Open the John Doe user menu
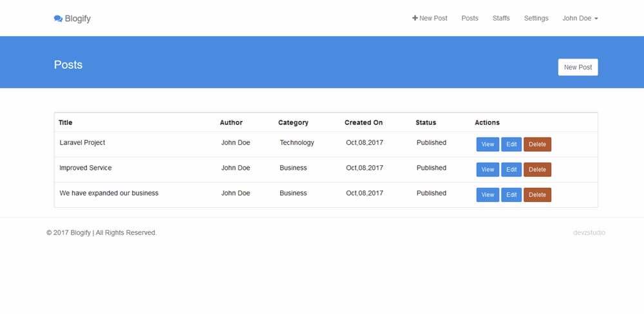The height and width of the screenshot is (314, 644). [580, 19]
